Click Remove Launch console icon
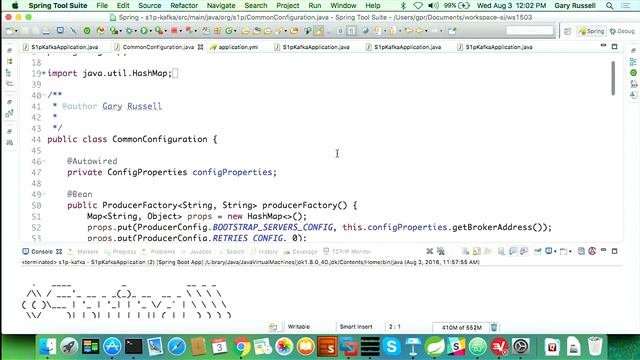The image size is (640, 360). click(429, 251)
